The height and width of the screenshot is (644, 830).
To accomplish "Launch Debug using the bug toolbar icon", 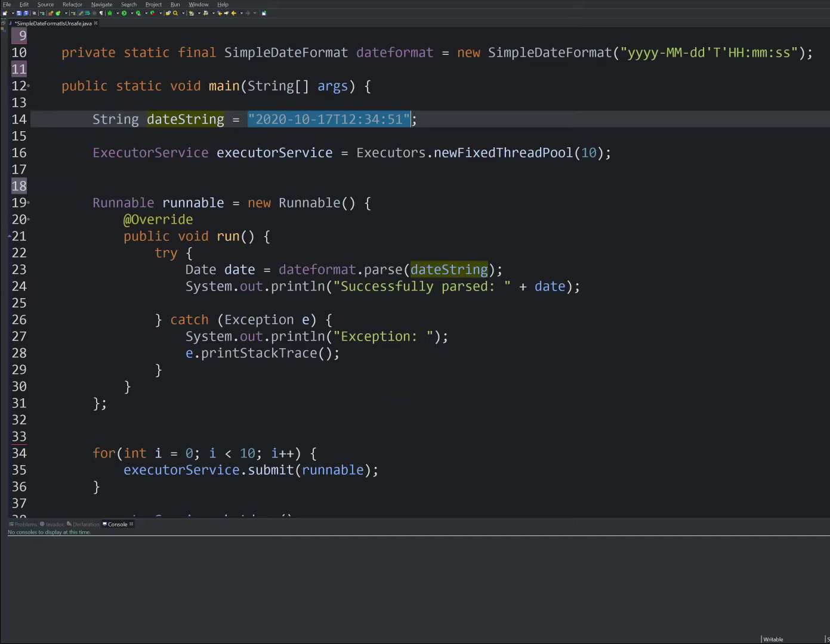I will [x=110, y=13].
